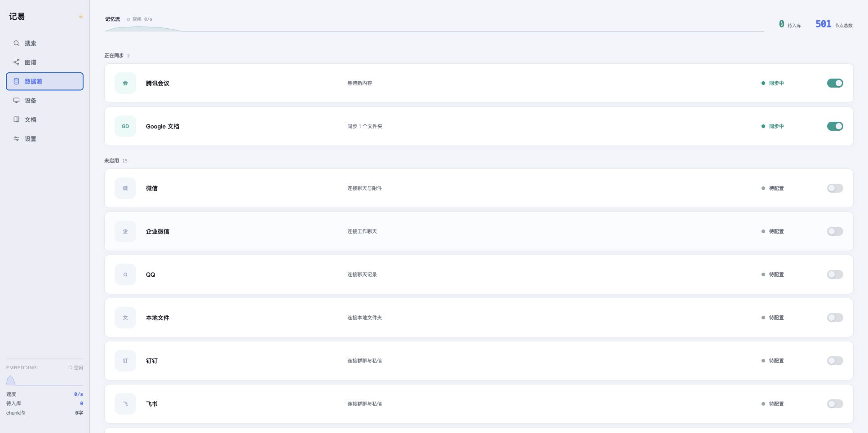
Task: Select the 数据源 sidebar item
Action: coord(44,81)
